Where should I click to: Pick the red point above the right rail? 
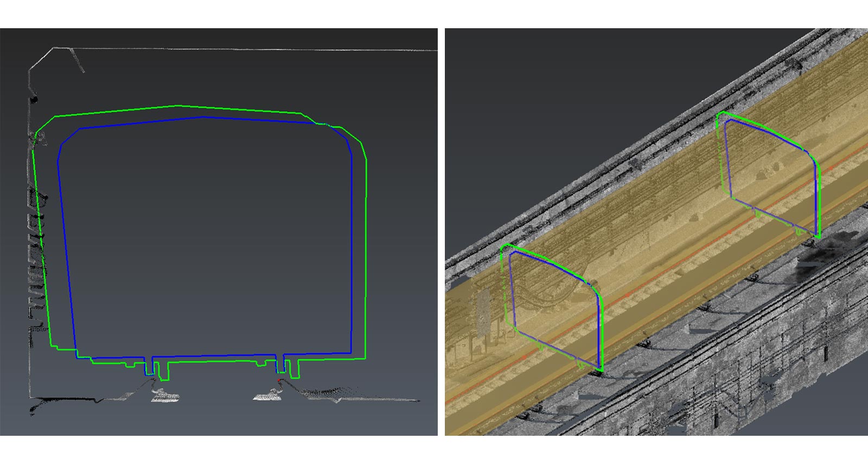click(279, 382)
